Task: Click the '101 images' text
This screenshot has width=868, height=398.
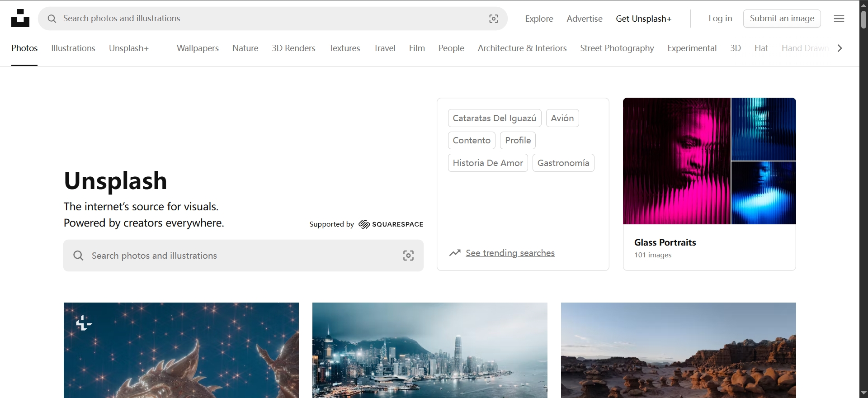Action: pyautogui.click(x=653, y=255)
